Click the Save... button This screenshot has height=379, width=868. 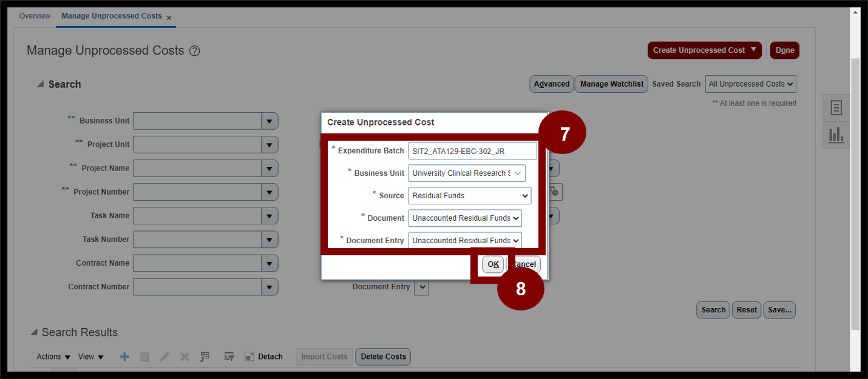779,310
